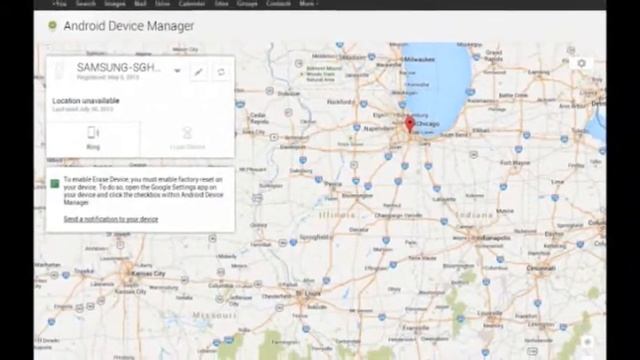The width and height of the screenshot is (640, 360).
Task: Click the Indianapolis label on the map
Action: [x=493, y=238]
